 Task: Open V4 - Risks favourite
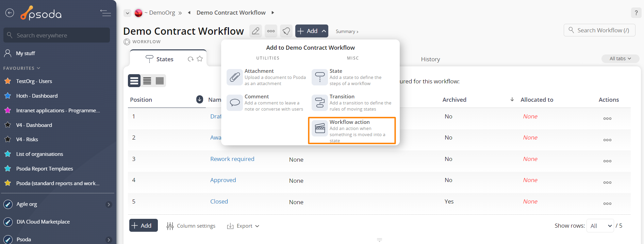pyautogui.click(x=27, y=140)
